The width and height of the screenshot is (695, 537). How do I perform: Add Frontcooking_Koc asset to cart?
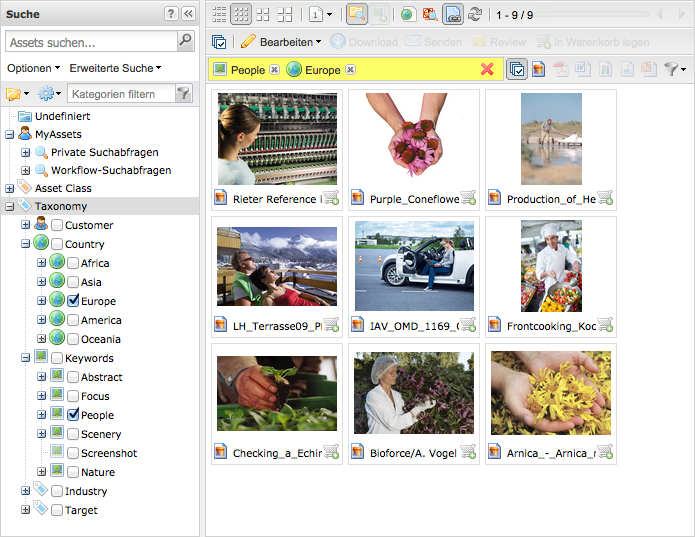point(605,325)
